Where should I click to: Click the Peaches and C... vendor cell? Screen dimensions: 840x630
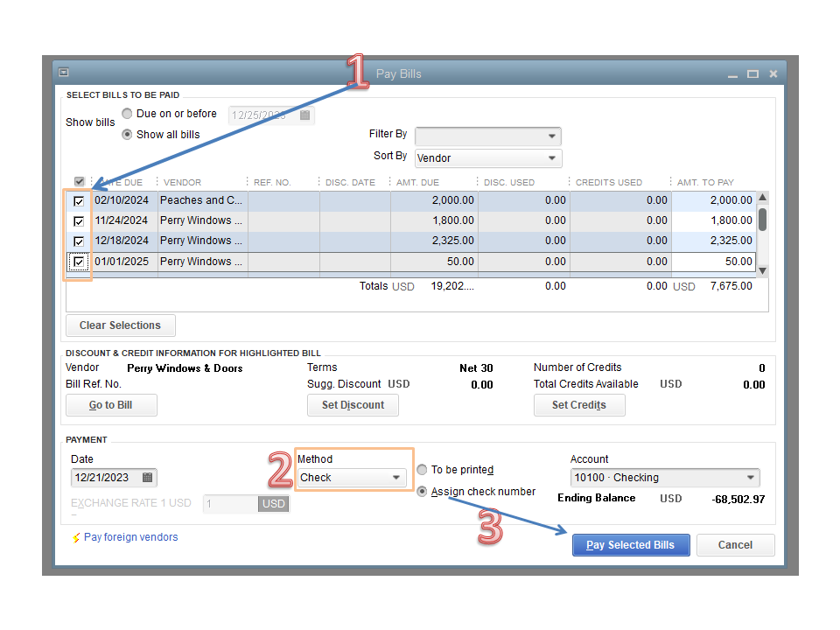click(202, 200)
